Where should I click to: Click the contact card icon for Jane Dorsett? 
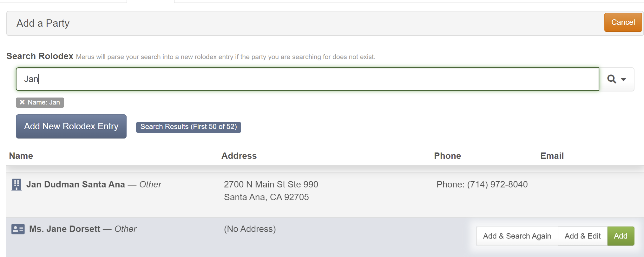(x=18, y=229)
